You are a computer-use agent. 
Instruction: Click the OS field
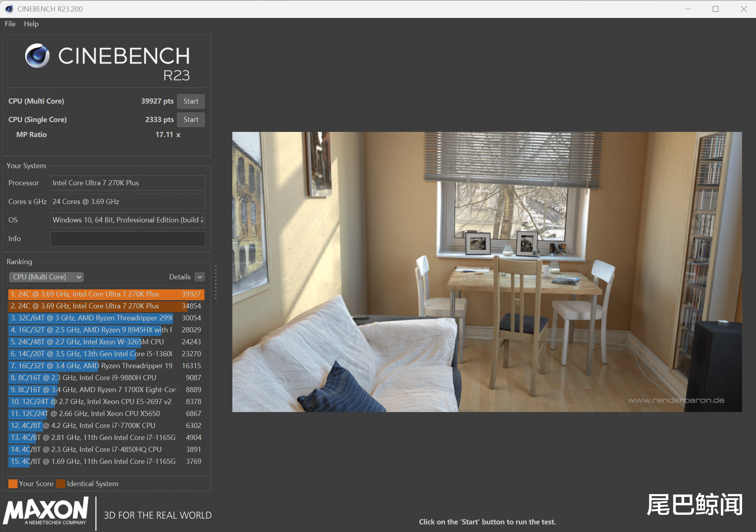(x=128, y=220)
